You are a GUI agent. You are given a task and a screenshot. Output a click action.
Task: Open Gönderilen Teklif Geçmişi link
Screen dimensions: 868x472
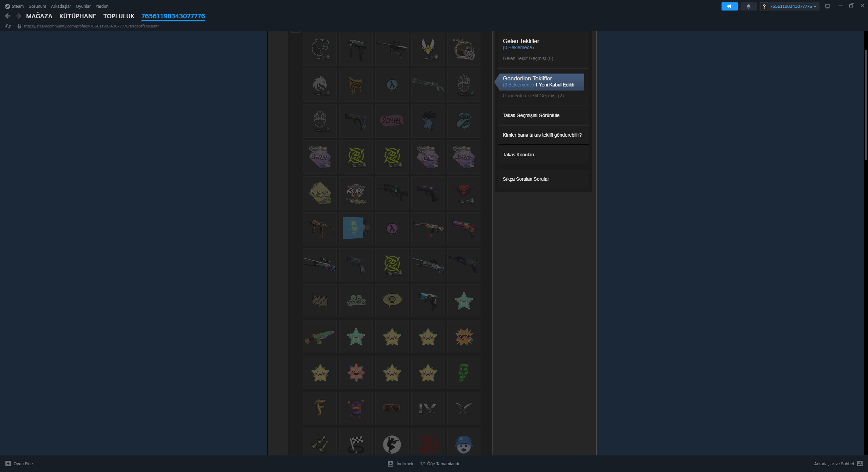(533, 96)
